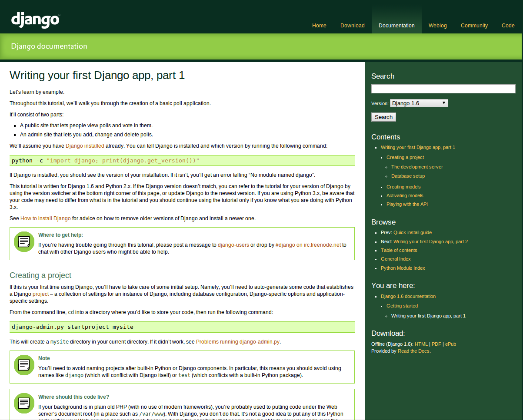Download the offline PDF version
This screenshot has height=420, width=523.
coord(436,344)
